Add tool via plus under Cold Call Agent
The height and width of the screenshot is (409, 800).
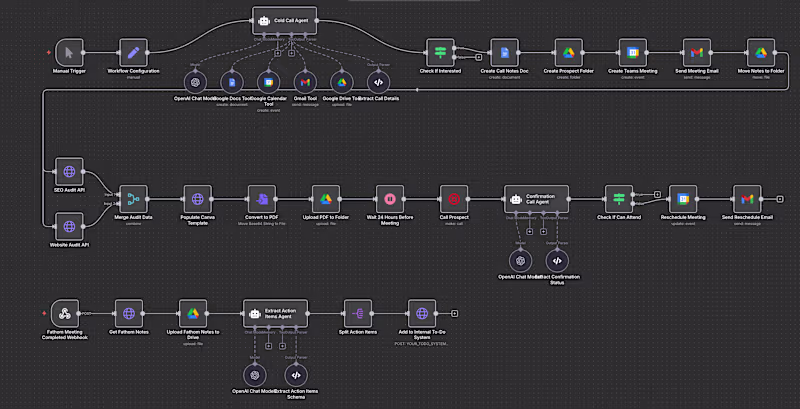click(291, 53)
